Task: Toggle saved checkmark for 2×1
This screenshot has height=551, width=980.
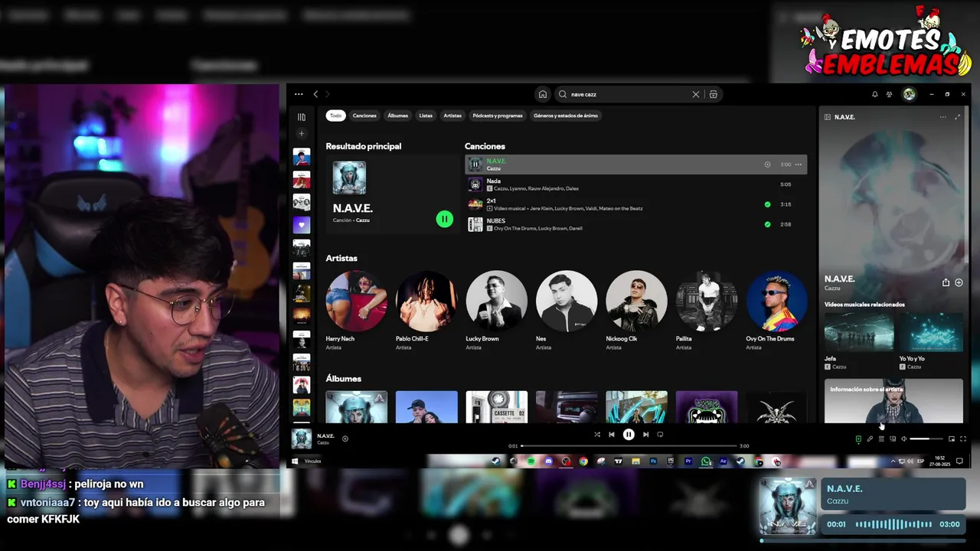Action: point(767,204)
